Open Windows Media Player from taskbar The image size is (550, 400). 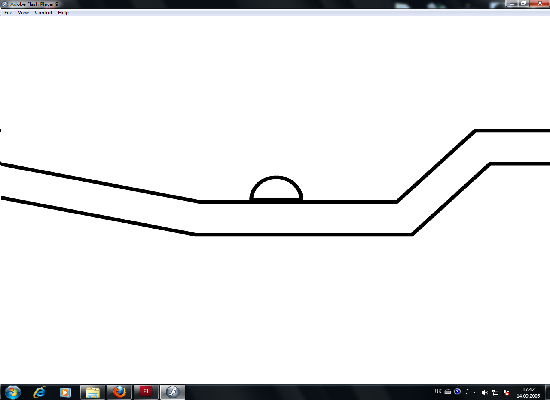click(x=65, y=392)
